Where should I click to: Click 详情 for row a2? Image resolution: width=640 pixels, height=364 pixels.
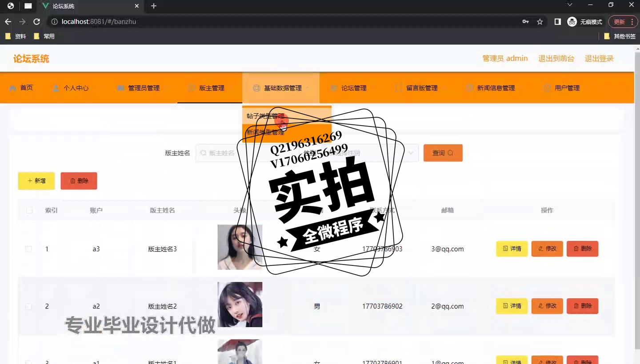(512, 306)
